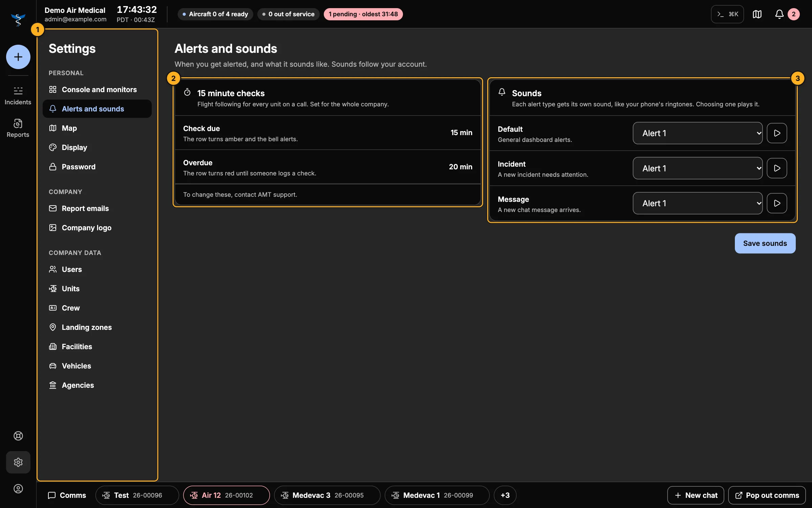Image resolution: width=812 pixels, height=508 pixels.
Task: Open the map icon in top bar
Action: tap(757, 14)
